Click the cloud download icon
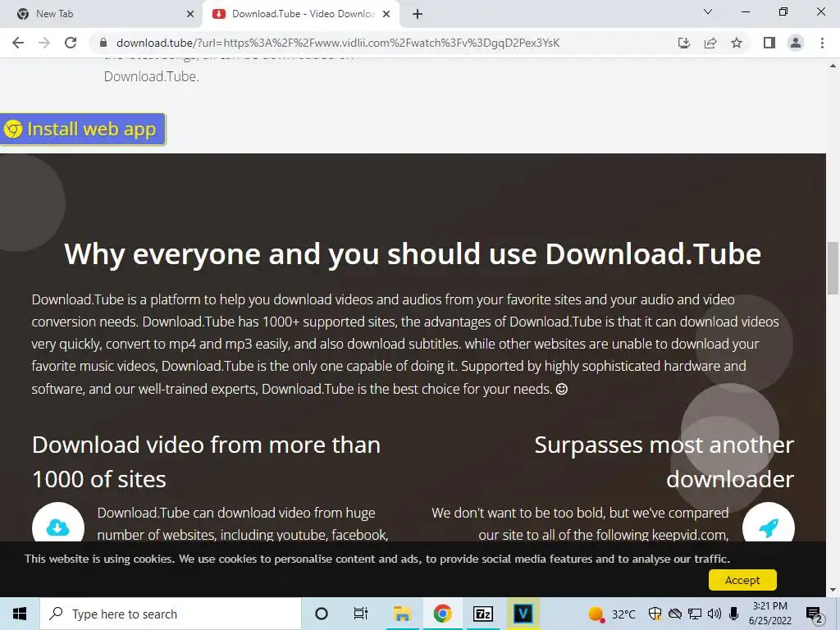The height and width of the screenshot is (630, 840). pos(58,527)
